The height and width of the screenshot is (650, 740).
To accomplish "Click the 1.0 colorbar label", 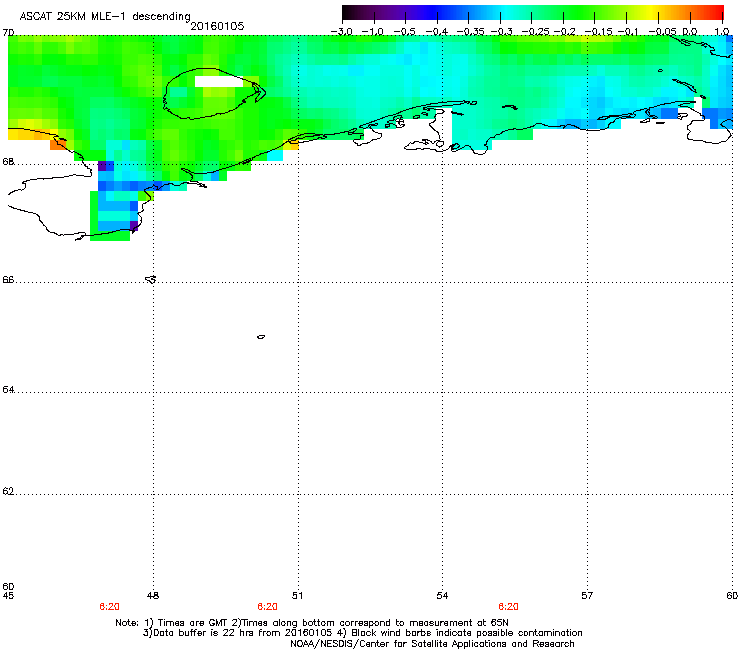I will (x=722, y=32).
